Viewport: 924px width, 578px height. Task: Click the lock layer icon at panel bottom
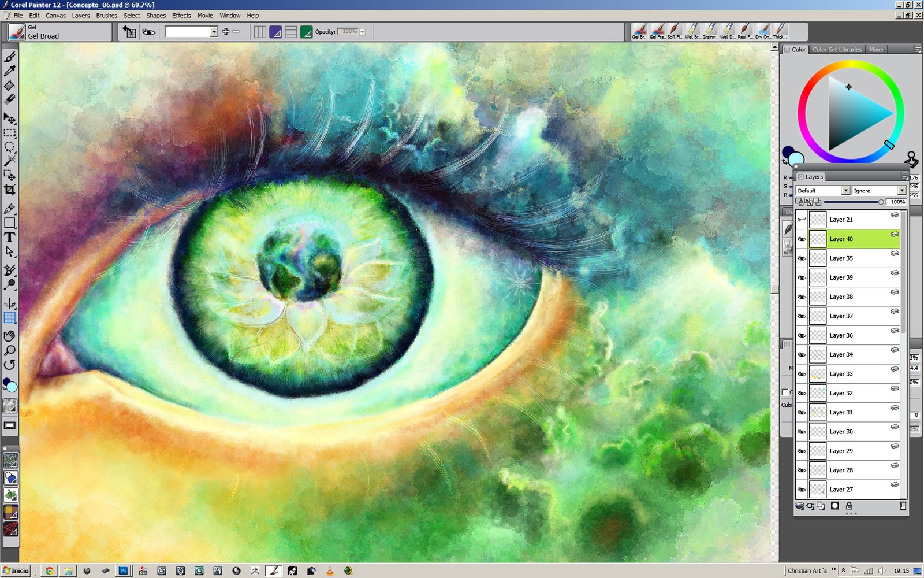click(x=849, y=506)
